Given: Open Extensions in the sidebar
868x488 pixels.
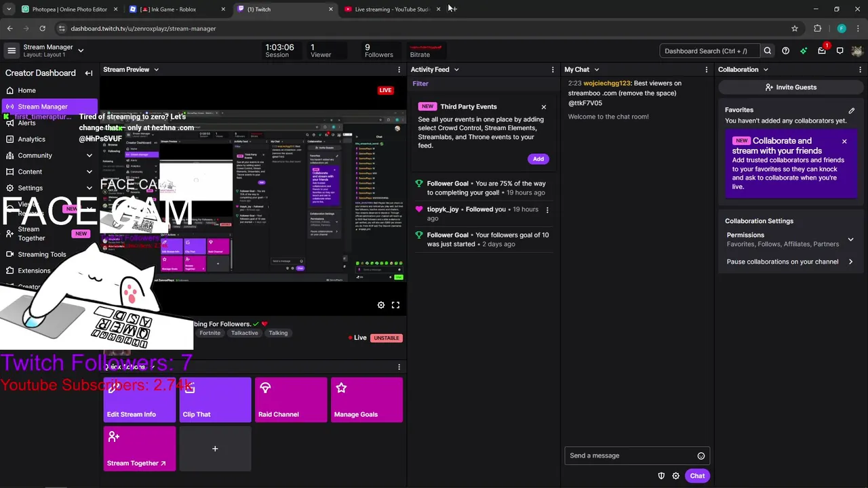Looking at the screenshot, I should click(x=34, y=270).
